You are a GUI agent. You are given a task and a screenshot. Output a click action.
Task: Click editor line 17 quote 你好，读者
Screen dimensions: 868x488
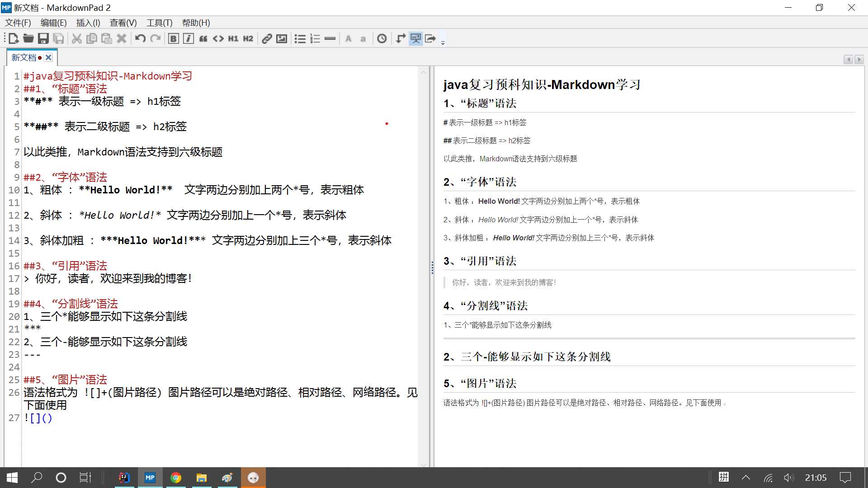tap(108, 278)
